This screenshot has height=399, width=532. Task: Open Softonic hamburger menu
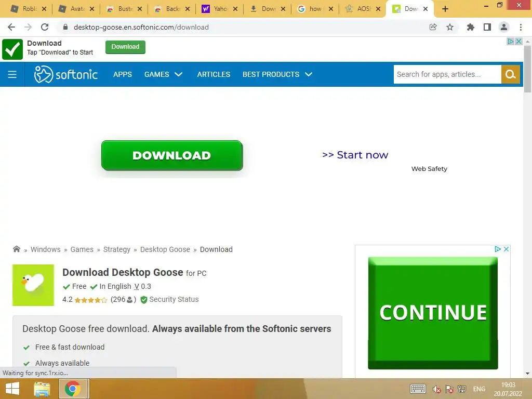coord(12,74)
